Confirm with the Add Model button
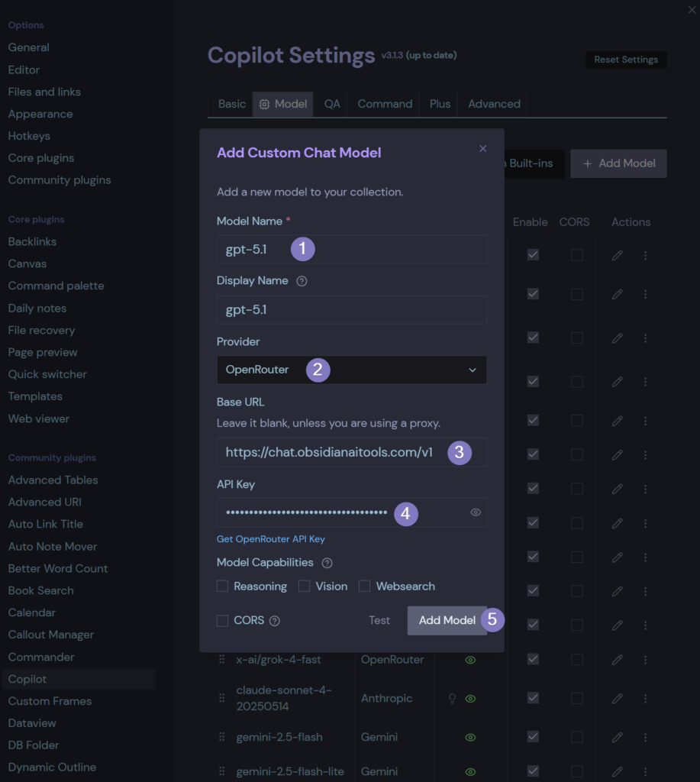Screen dimensions: 700x782 pos(447,620)
